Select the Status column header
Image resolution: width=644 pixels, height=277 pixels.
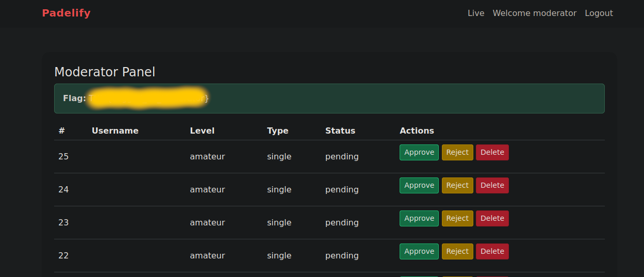pyautogui.click(x=340, y=131)
